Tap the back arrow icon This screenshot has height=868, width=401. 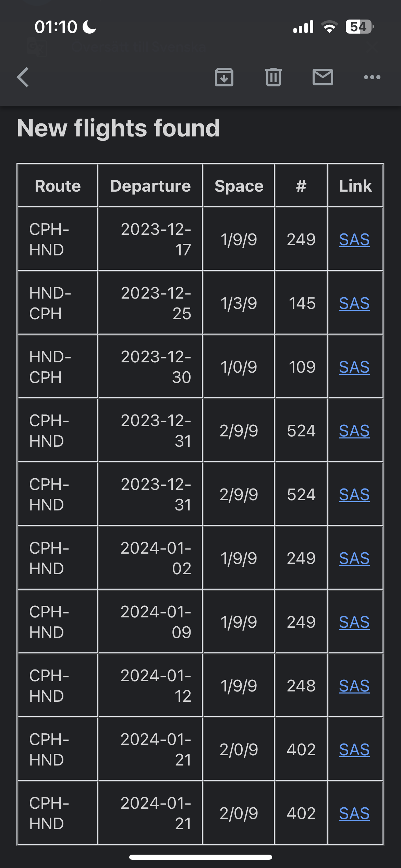pyautogui.click(x=23, y=77)
